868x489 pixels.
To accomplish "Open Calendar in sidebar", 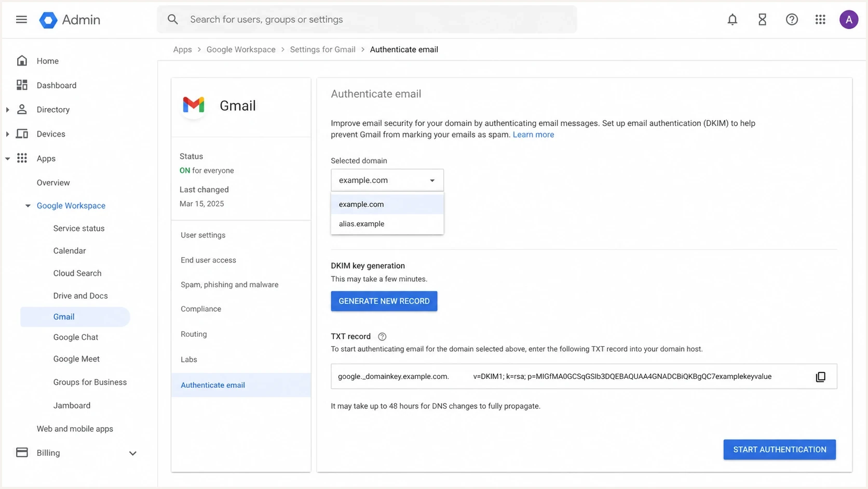I will [x=70, y=250].
